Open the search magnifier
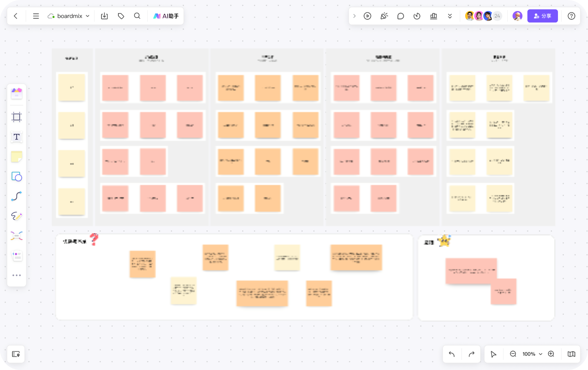The image size is (588, 370). (x=137, y=16)
